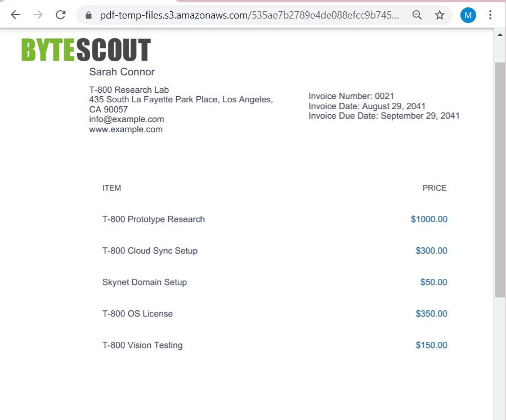Select the Invoice Number 0021 text
Screen dimensions: 506x420
[351, 96]
